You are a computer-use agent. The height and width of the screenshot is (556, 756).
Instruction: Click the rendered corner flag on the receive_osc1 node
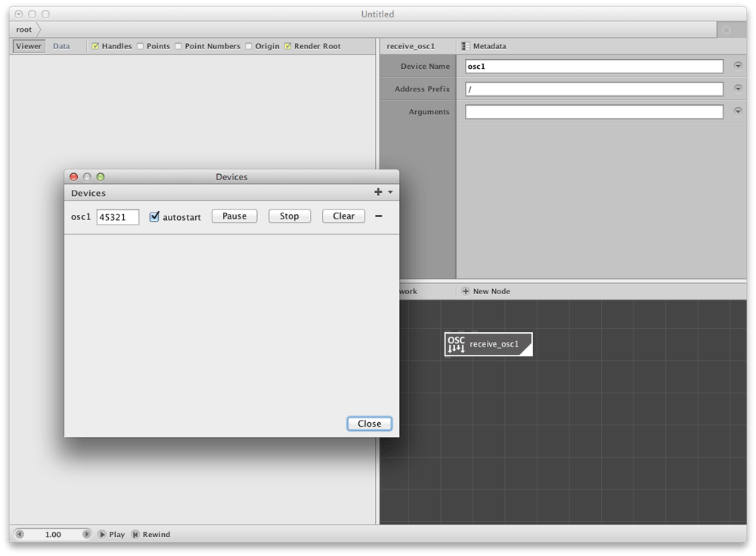[x=526, y=350]
